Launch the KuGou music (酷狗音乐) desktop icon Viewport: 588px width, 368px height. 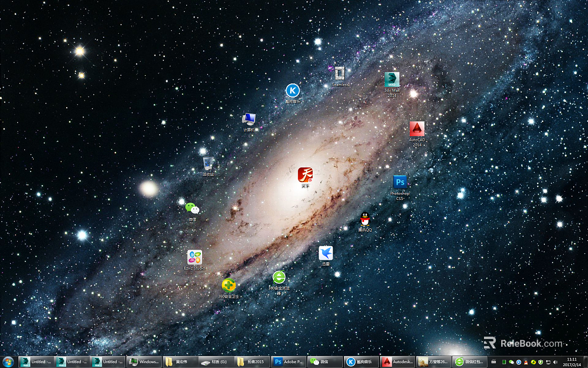pyautogui.click(x=293, y=91)
